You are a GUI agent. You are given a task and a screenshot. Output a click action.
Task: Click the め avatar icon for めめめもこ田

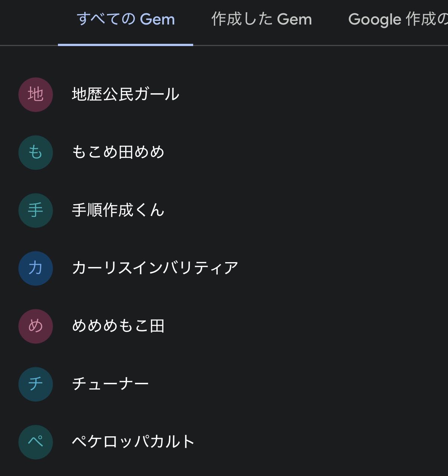36,326
